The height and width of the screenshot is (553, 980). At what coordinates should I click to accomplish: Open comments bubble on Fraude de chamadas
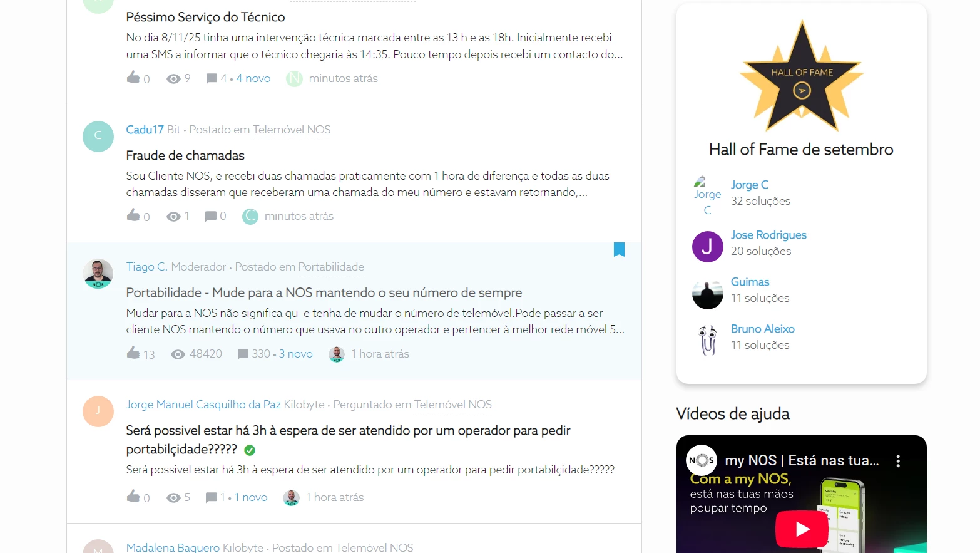pyautogui.click(x=211, y=217)
